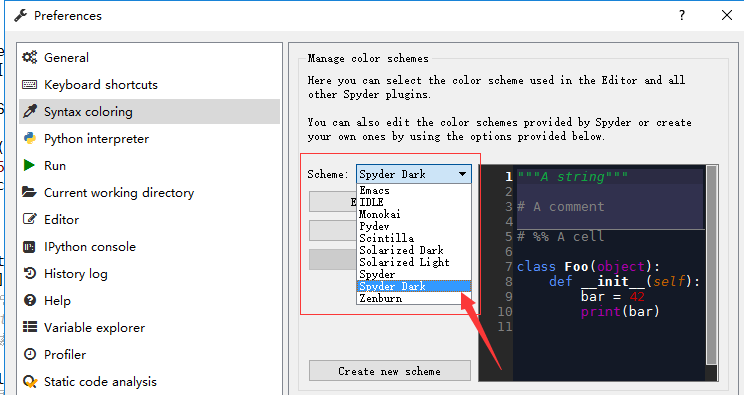Switch to the Run preferences
Image resolution: width=744 pixels, height=395 pixels.
click(149, 165)
